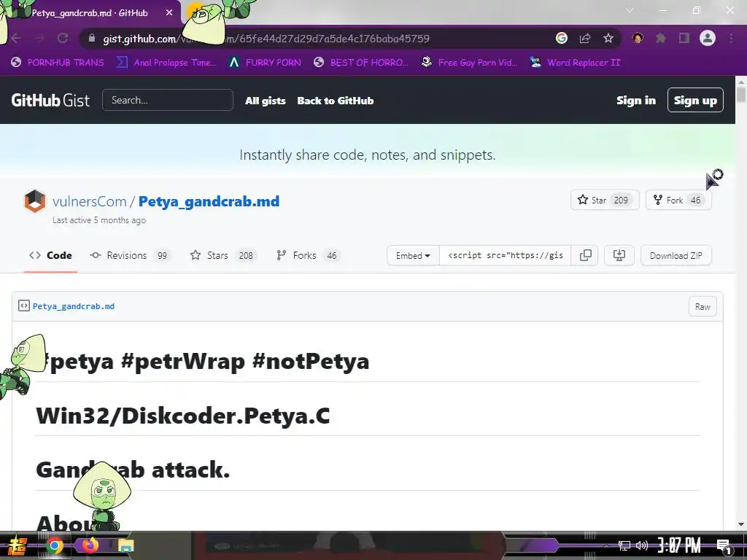The image size is (747, 560).
Task: Share this page via the share icon
Action: coord(585,38)
